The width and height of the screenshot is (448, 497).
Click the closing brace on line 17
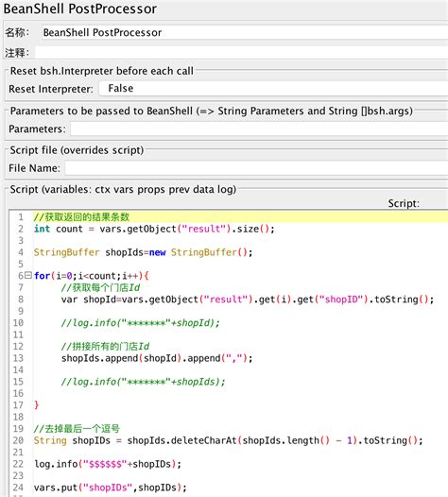tap(37, 404)
